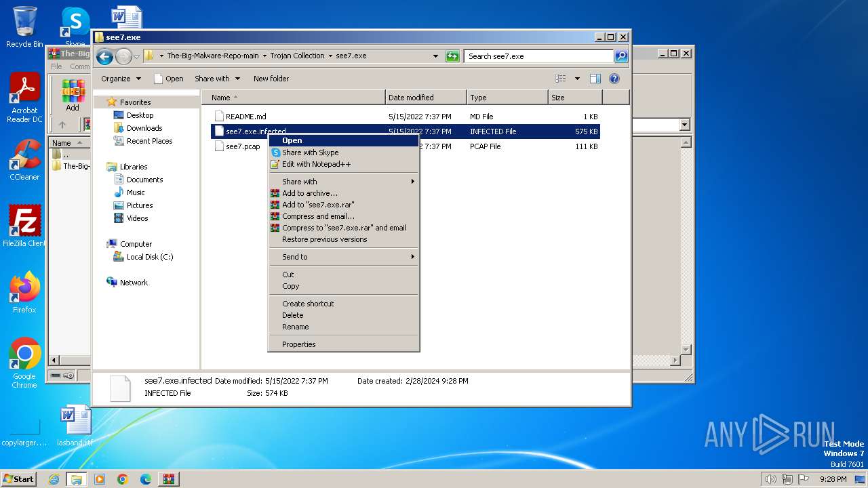Open the Explorer Help button
Screen dimensions: 868x488
(x=614, y=79)
